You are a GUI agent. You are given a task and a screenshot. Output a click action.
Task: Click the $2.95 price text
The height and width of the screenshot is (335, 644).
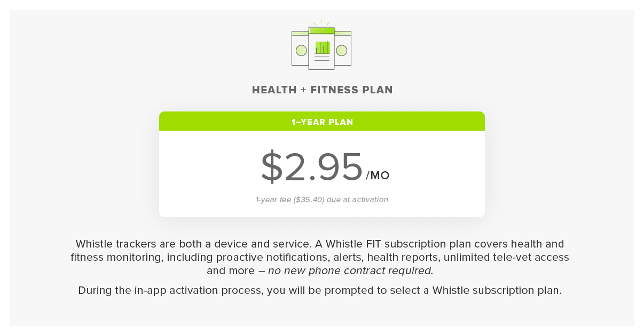tap(312, 168)
